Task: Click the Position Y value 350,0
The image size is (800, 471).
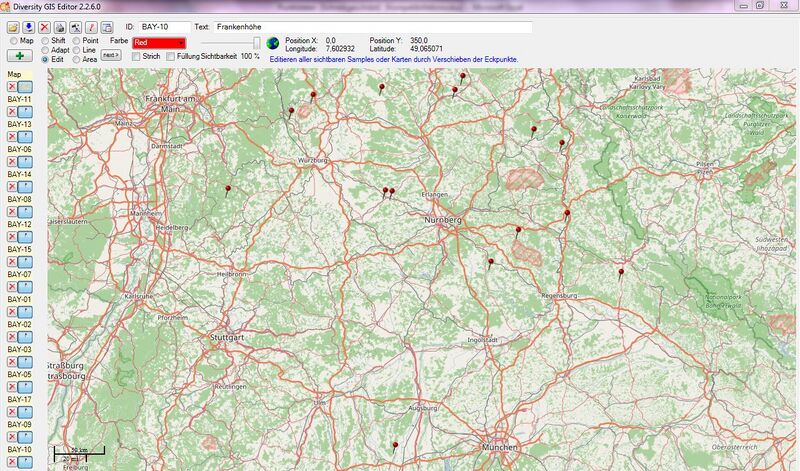Action: click(x=419, y=40)
